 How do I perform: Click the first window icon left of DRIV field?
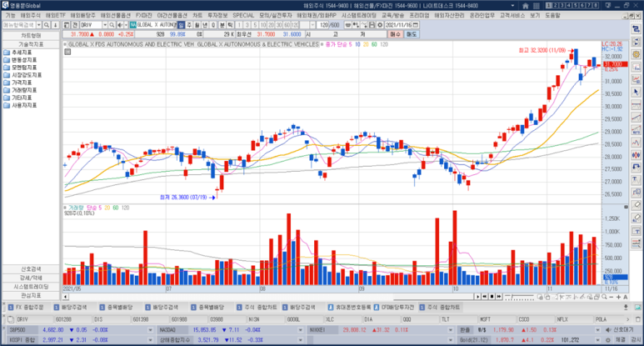[x=67, y=25]
